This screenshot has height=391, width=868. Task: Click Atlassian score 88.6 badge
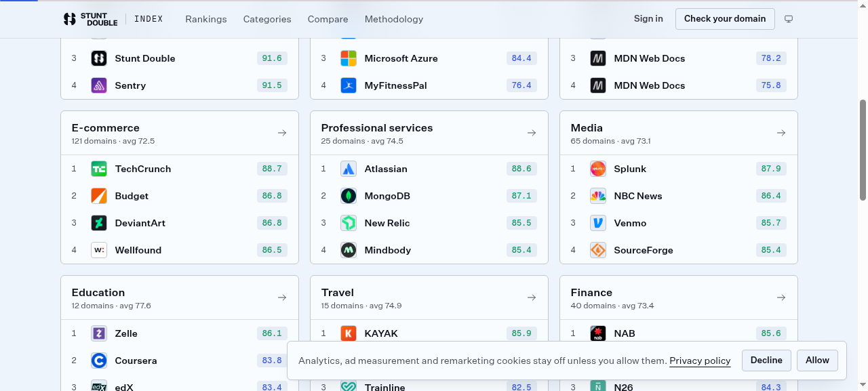point(521,169)
